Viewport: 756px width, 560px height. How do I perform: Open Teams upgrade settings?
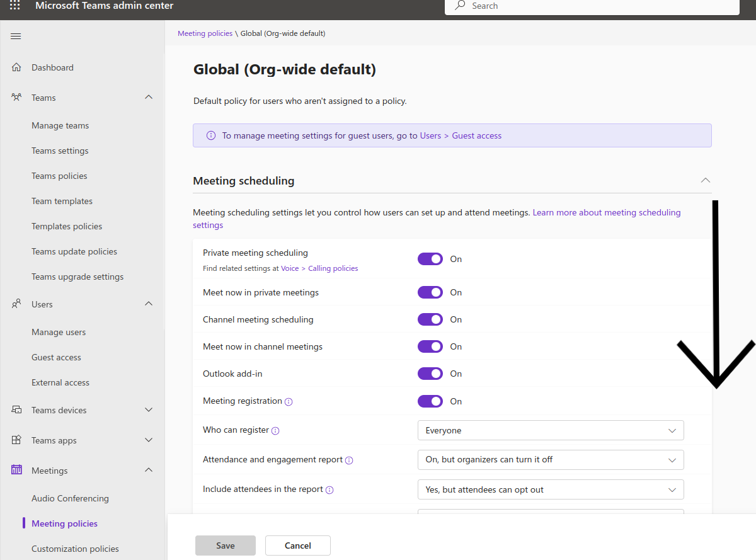point(77,277)
